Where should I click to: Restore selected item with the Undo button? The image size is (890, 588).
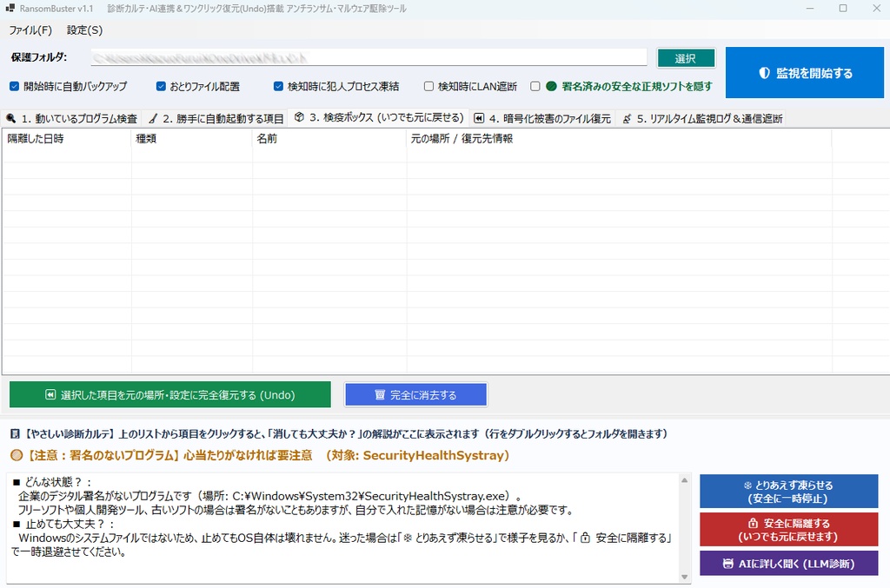[x=169, y=394]
